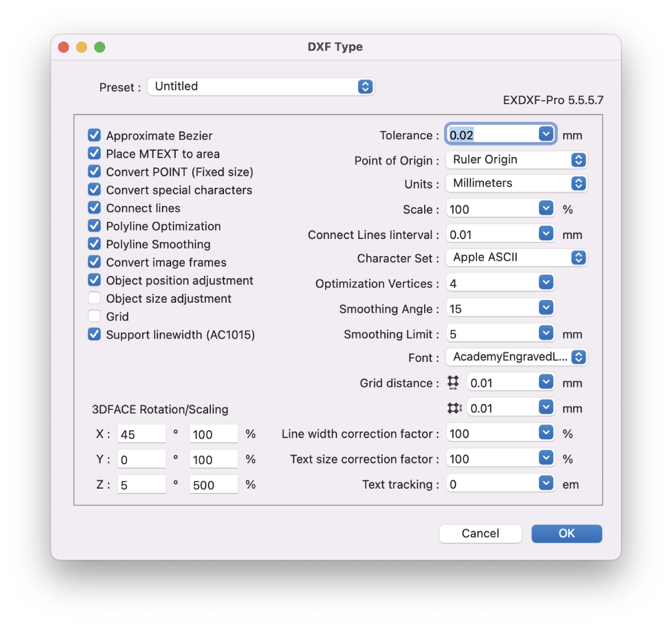This screenshot has height=627, width=672.
Task: Open Point of Origin dropdown
Action: tap(516, 160)
